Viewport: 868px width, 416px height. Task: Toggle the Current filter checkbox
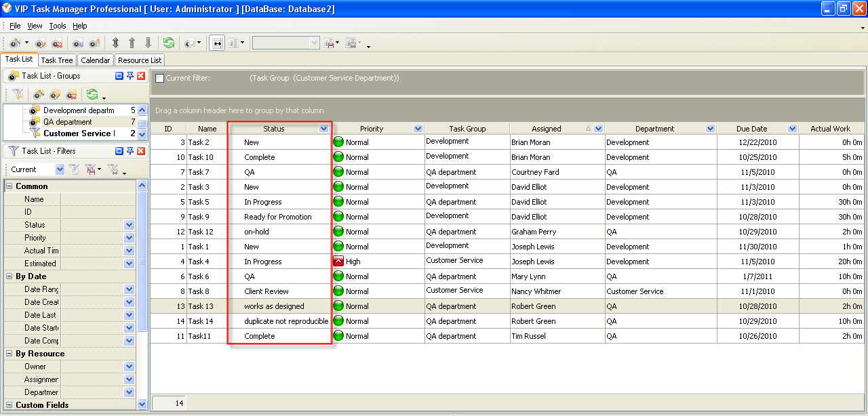pyautogui.click(x=160, y=78)
